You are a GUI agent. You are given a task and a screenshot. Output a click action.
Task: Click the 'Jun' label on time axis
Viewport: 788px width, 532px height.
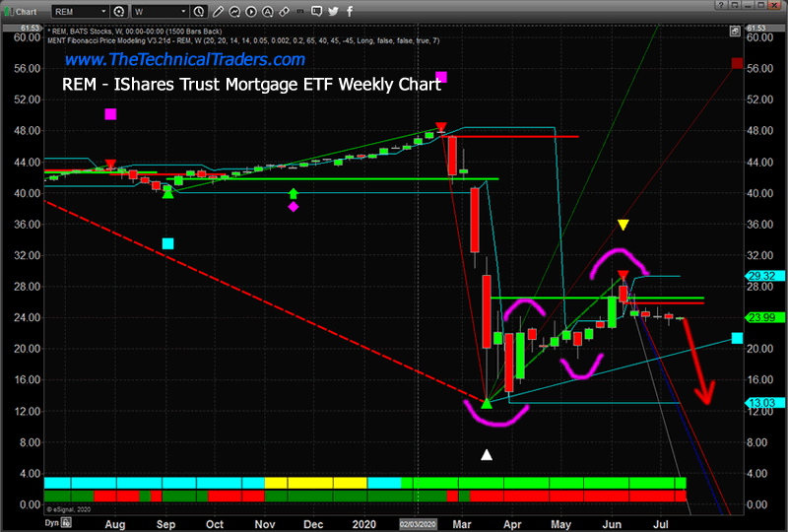(x=612, y=524)
